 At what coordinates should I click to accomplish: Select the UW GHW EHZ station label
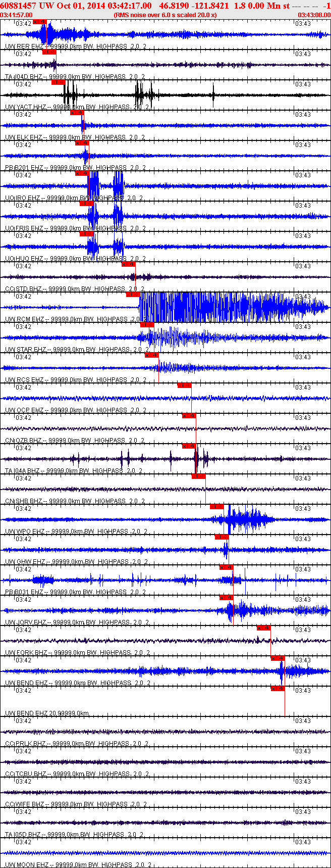[x=76, y=561]
